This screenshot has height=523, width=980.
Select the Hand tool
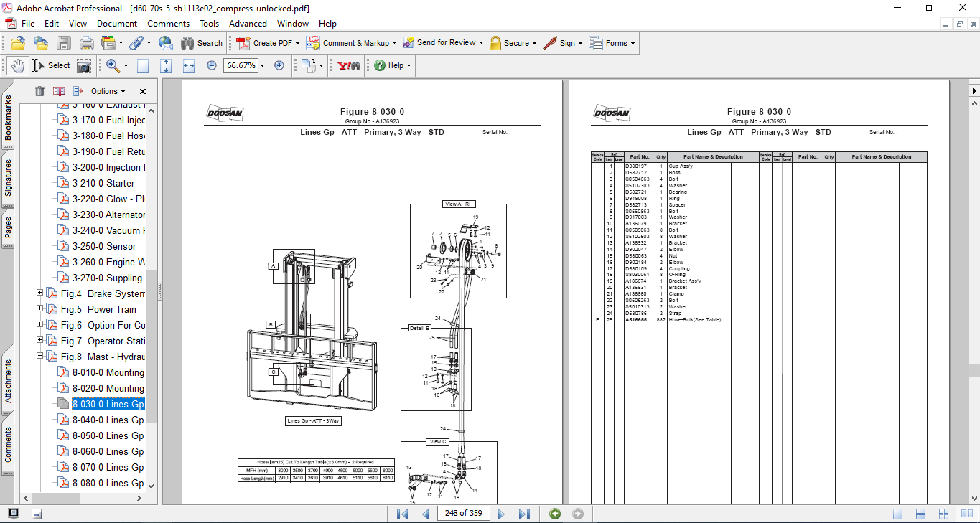pos(17,65)
